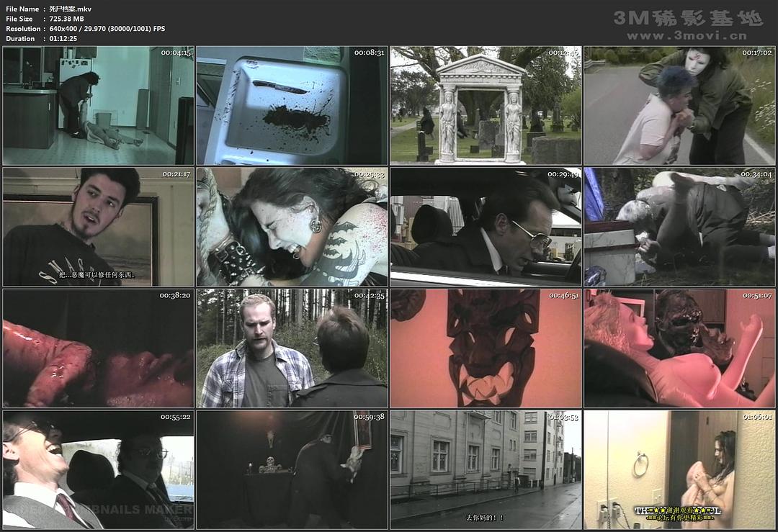Click the towel ring in last thumbnail
This screenshot has height=532, width=778.
640,464
